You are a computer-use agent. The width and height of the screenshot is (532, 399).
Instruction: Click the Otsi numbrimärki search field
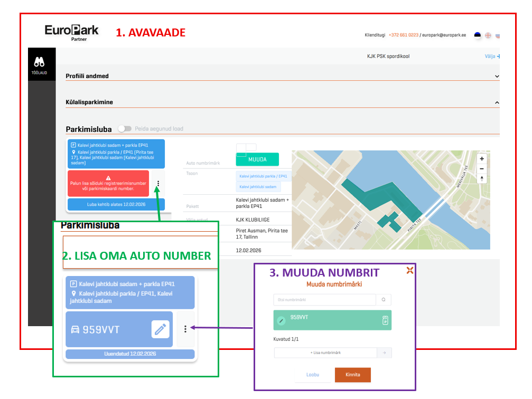pos(324,300)
